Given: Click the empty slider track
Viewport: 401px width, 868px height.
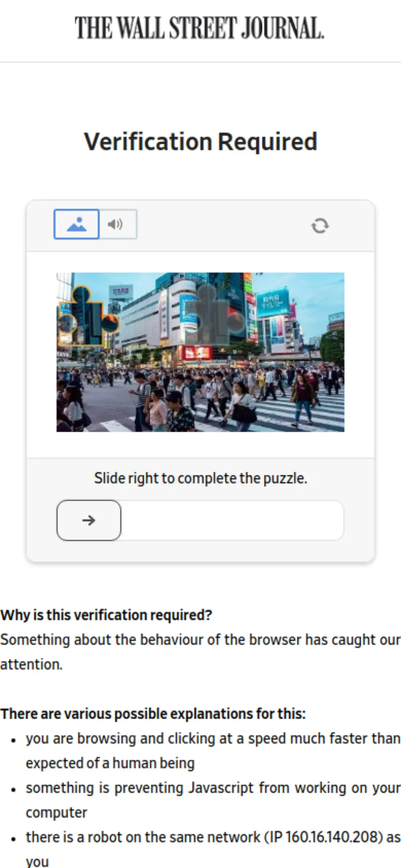Looking at the screenshot, I should [x=232, y=520].
